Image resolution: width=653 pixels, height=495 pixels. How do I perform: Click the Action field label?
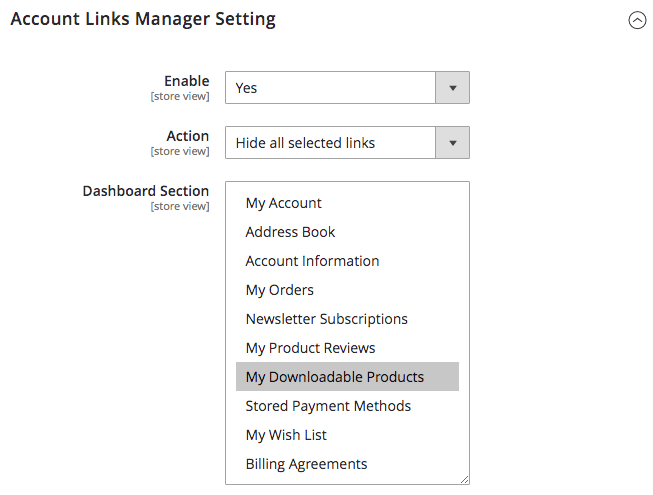188,136
